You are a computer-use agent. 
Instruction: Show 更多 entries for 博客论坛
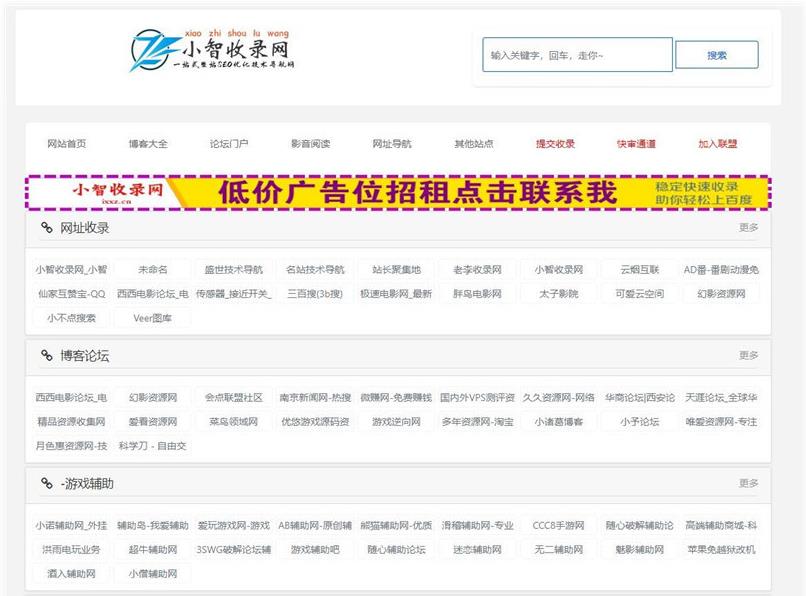(x=748, y=356)
